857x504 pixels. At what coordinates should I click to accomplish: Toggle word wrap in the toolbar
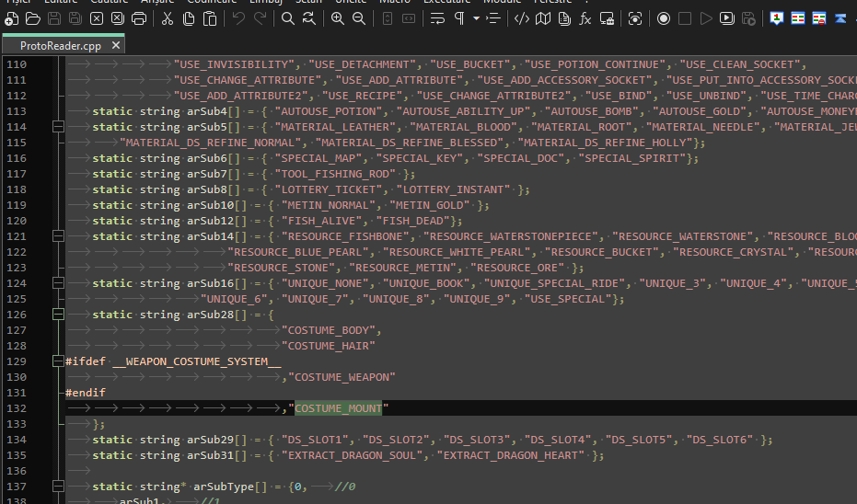(x=437, y=19)
